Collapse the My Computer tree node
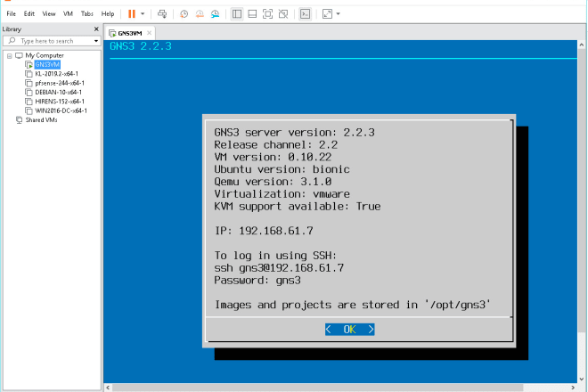 click(10, 56)
